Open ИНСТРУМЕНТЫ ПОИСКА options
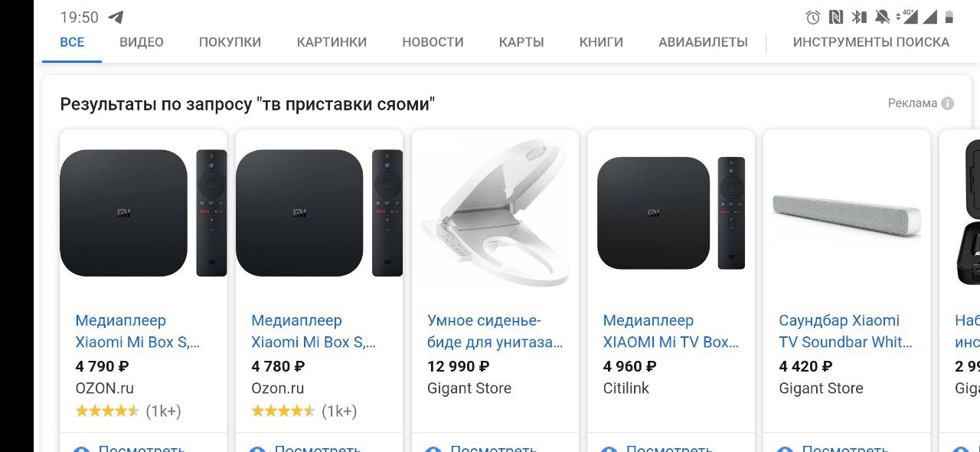 [x=871, y=42]
